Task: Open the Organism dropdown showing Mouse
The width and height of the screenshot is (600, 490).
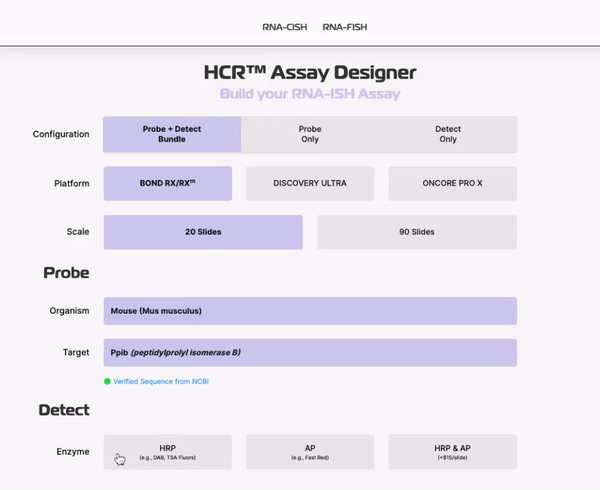Action: (x=310, y=311)
